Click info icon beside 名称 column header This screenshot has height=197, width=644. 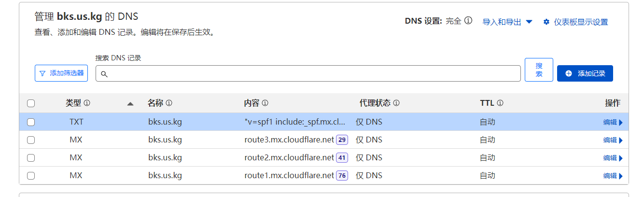coord(169,103)
